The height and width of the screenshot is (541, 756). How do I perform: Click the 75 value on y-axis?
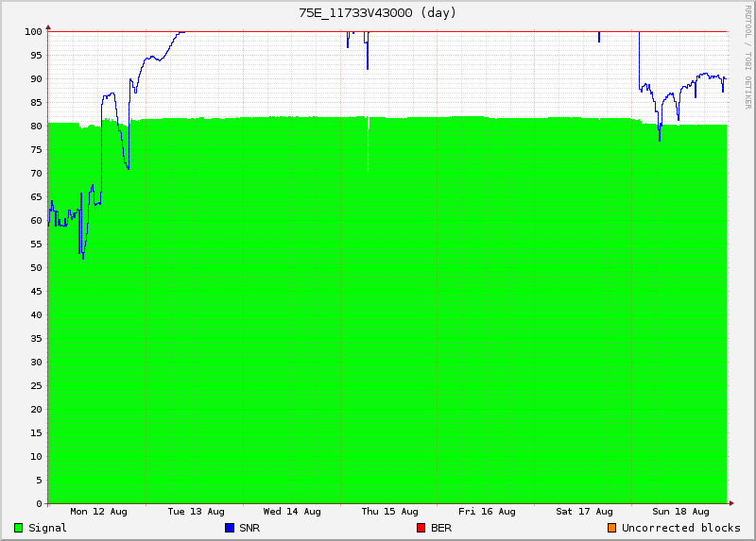coord(36,150)
